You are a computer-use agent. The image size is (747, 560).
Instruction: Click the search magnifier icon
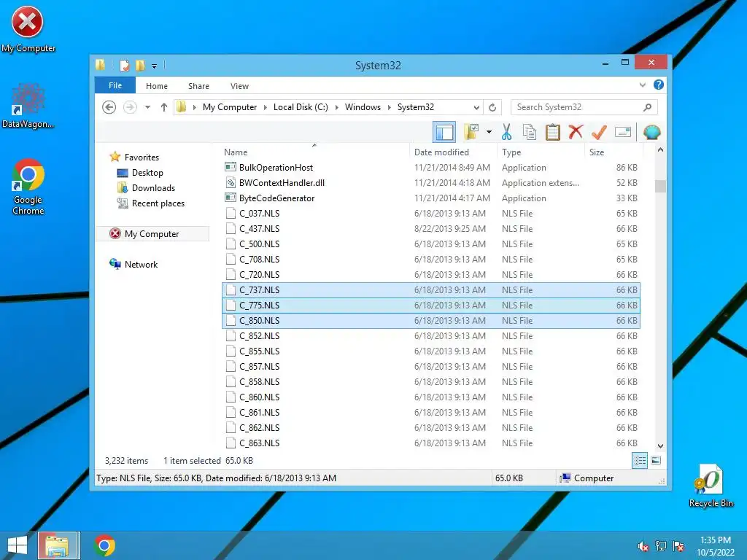[647, 107]
